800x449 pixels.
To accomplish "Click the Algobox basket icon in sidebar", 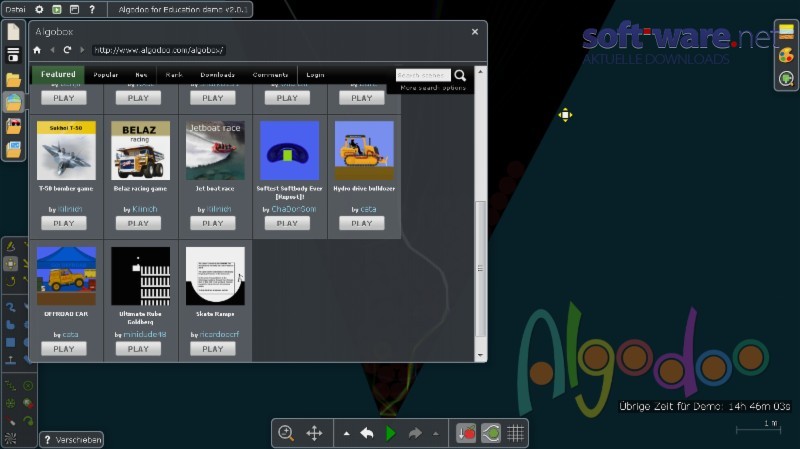I will [x=13, y=102].
